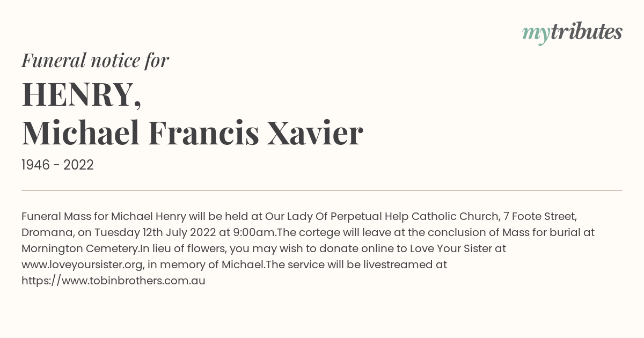Viewport: 644px width, 338px height.
Task: Click the "Mornington Cemetery" text
Action: click(80, 248)
